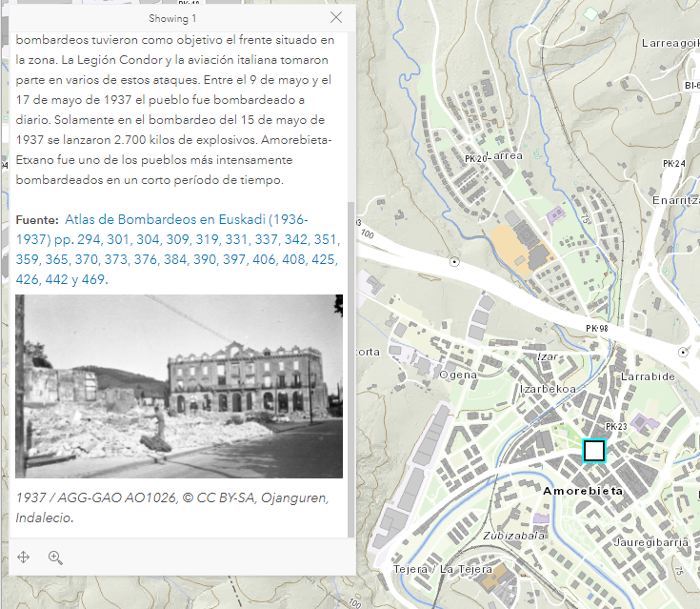Click the circle marker right of PK-98
This screenshot has width=700, height=609.
pos(681,351)
